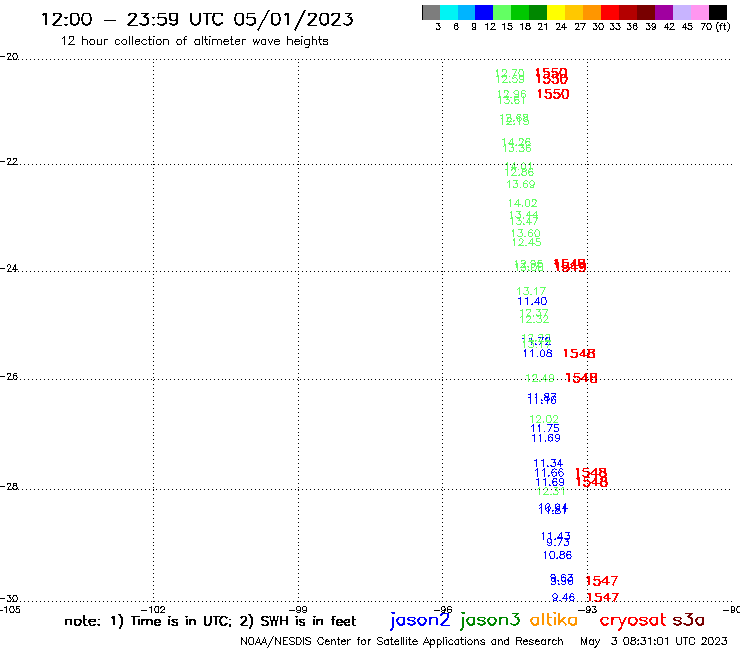The image size is (740, 650).
Task: Click the -99 longitude axis label
Action: point(299,609)
